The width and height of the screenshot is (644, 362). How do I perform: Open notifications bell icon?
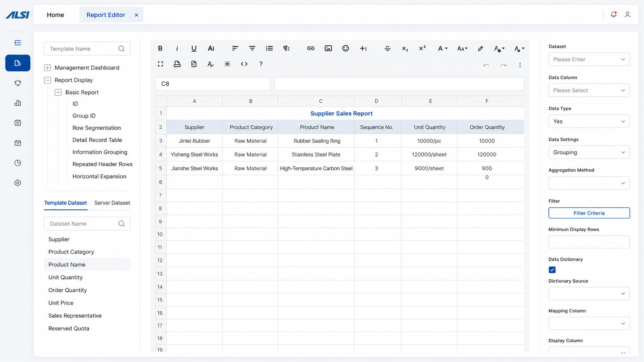pyautogui.click(x=614, y=15)
